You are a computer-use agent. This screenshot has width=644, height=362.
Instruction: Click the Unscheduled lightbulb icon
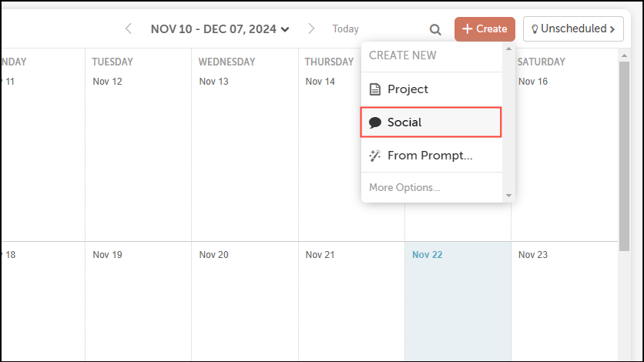tap(533, 29)
